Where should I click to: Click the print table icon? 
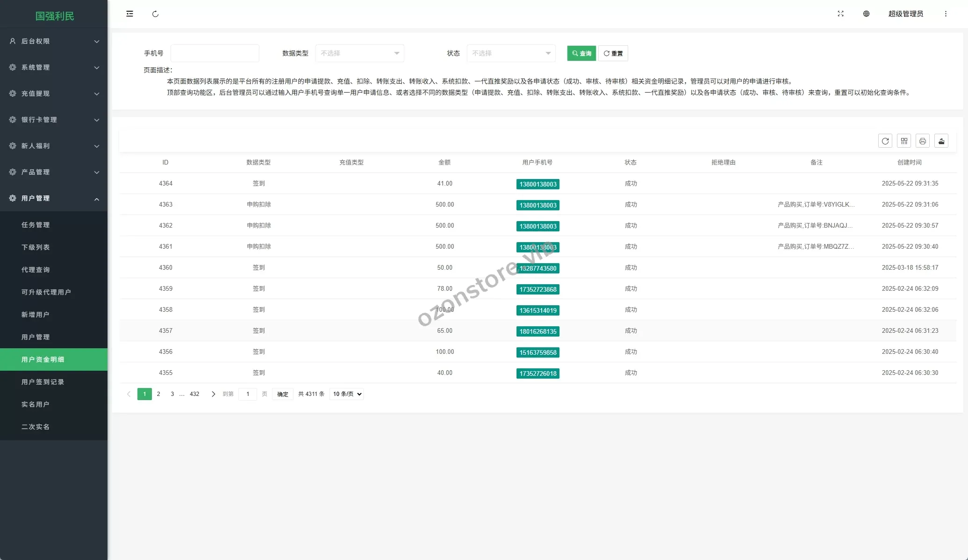tap(922, 141)
